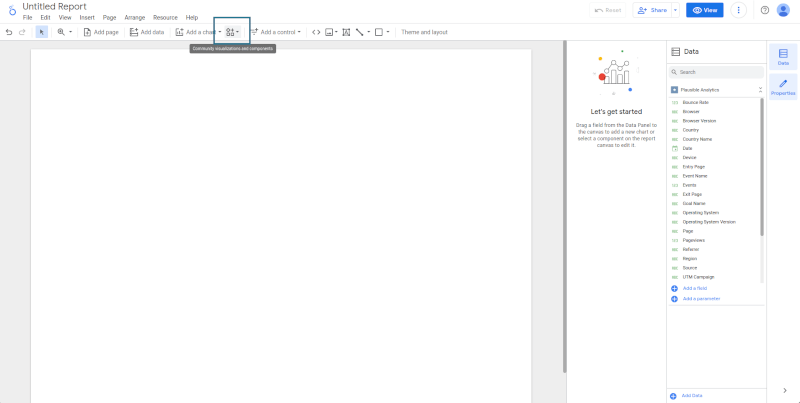The width and height of the screenshot is (800, 403).
Task: Click the field list vertical scrollbar
Action: 762,167
